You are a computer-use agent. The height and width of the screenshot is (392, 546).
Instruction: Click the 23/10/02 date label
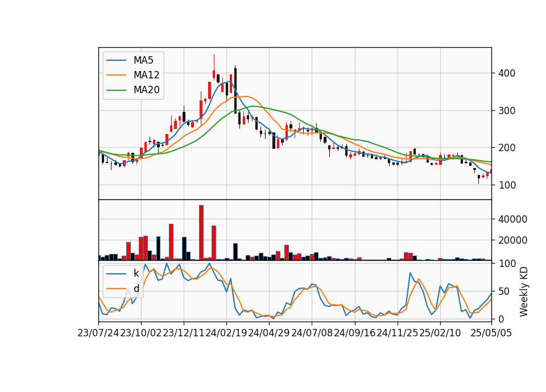tap(141, 333)
